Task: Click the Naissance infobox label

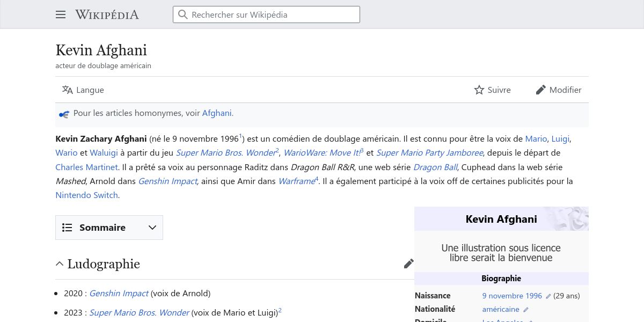Action: pyautogui.click(x=433, y=296)
